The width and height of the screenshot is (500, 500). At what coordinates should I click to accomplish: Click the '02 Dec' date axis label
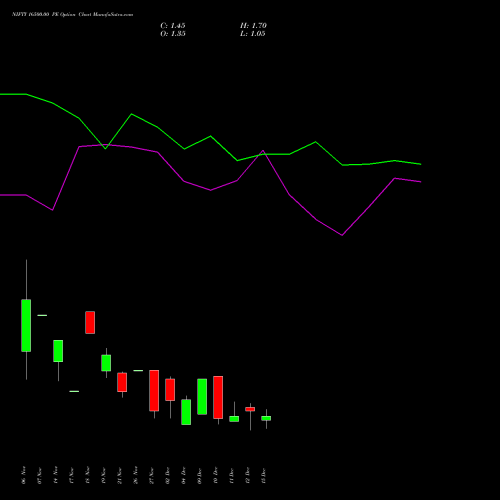167,475
